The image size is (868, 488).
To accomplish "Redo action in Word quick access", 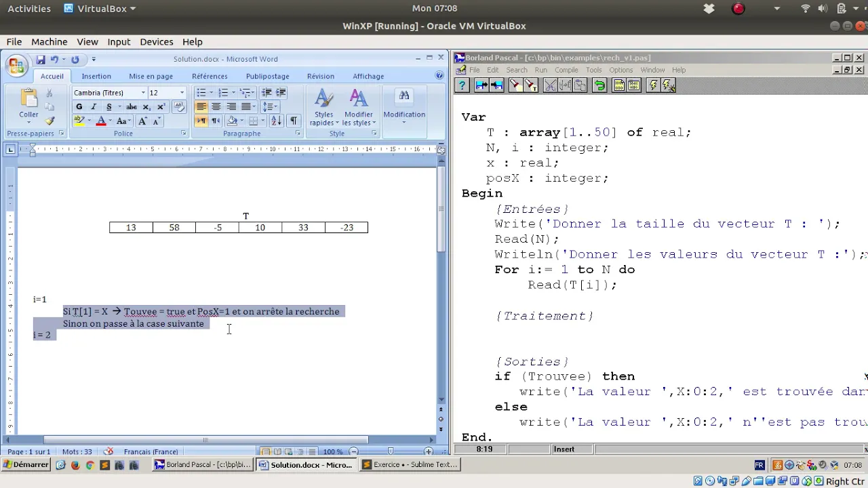I will (x=75, y=60).
